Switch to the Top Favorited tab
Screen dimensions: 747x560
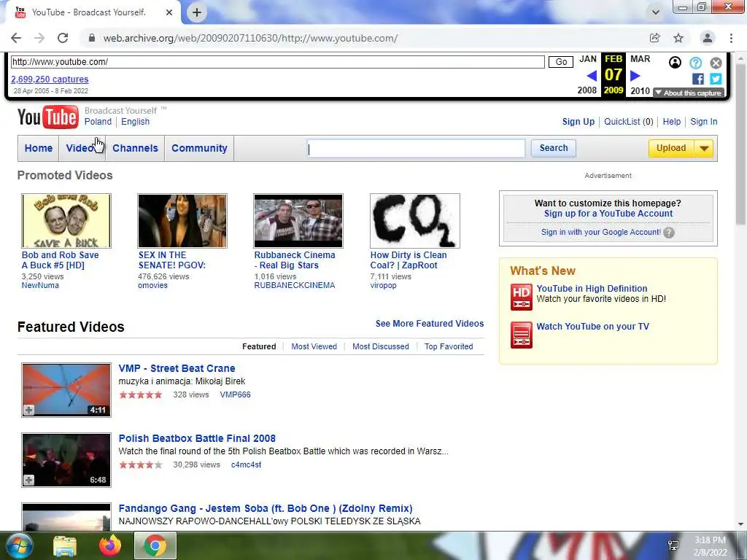coord(449,346)
